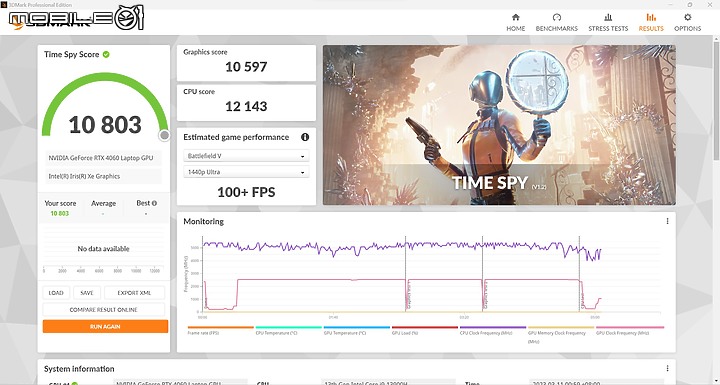
Task: Click the score gauge end handle
Action: 164,135
